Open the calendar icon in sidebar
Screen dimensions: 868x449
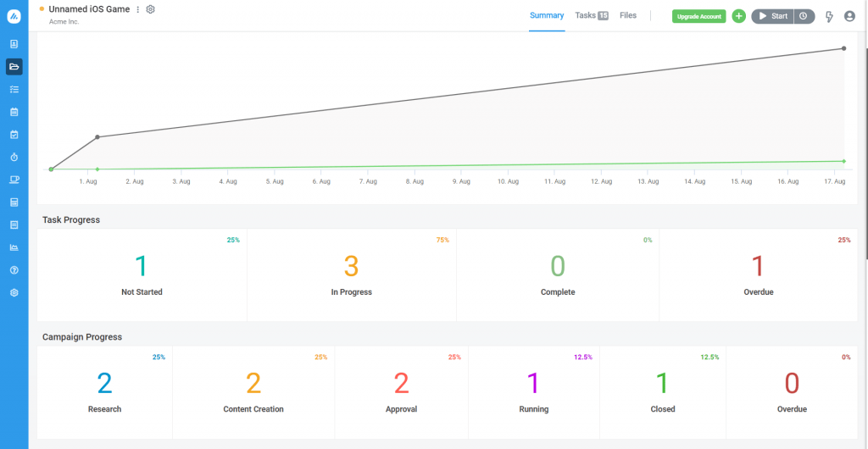(14, 112)
